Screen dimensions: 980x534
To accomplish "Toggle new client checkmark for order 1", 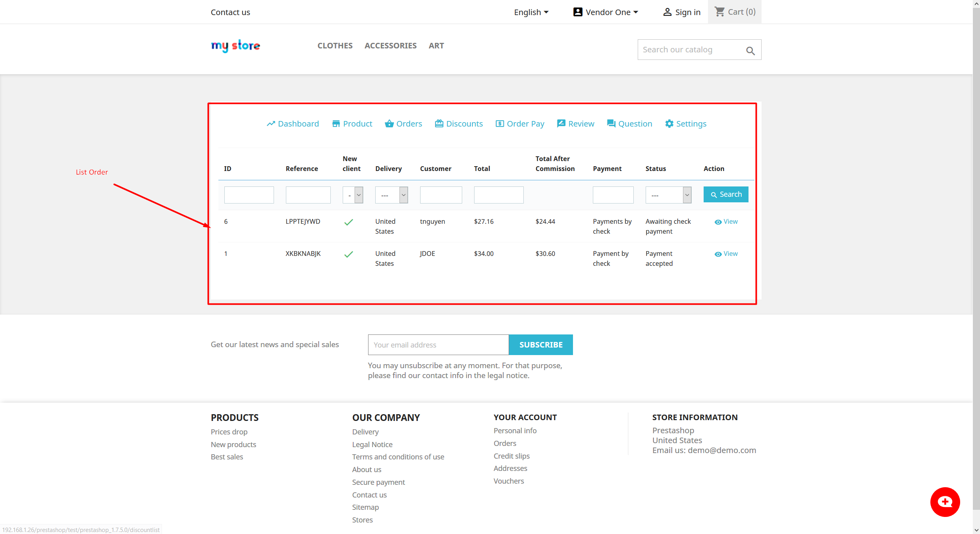I will [349, 253].
